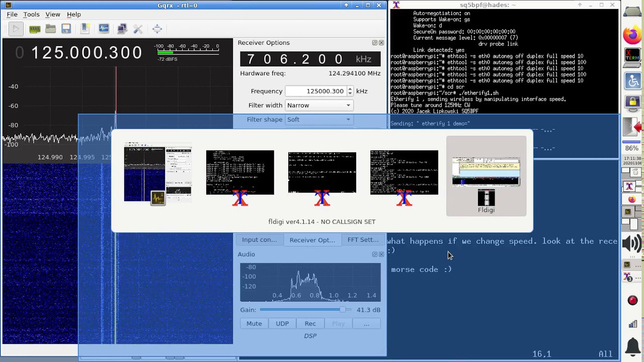The image size is (644, 362).
Task: Click the remote control computers icon
Action: 122,29
